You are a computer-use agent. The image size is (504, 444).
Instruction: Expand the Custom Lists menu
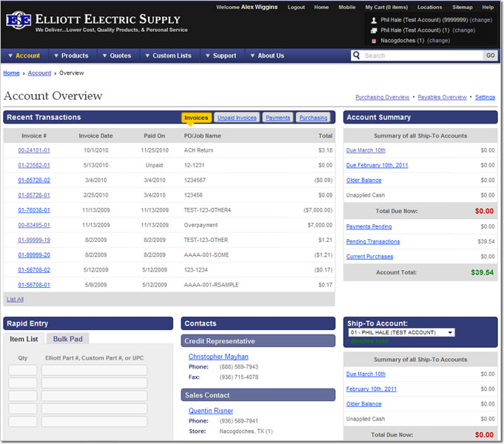coord(168,55)
